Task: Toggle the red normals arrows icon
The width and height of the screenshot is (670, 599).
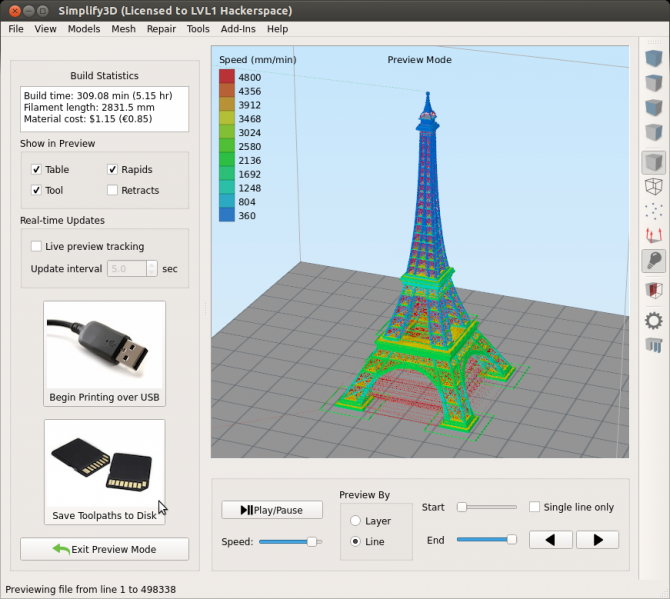Action: (x=653, y=237)
